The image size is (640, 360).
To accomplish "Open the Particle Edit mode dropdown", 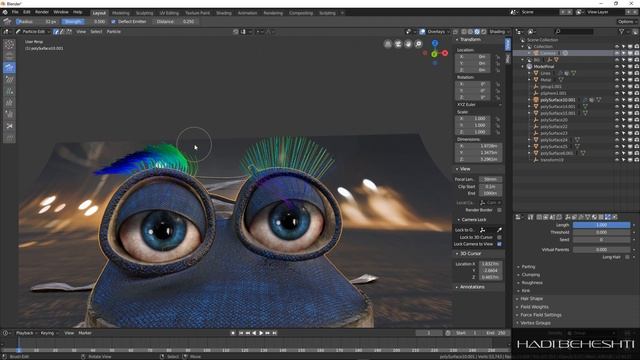I will coord(33,31).
